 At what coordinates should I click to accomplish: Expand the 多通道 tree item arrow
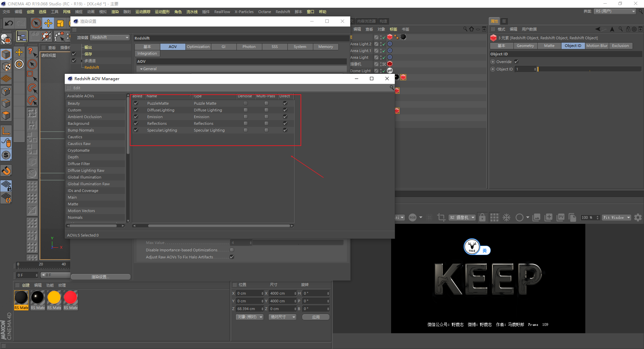(82, 61)
